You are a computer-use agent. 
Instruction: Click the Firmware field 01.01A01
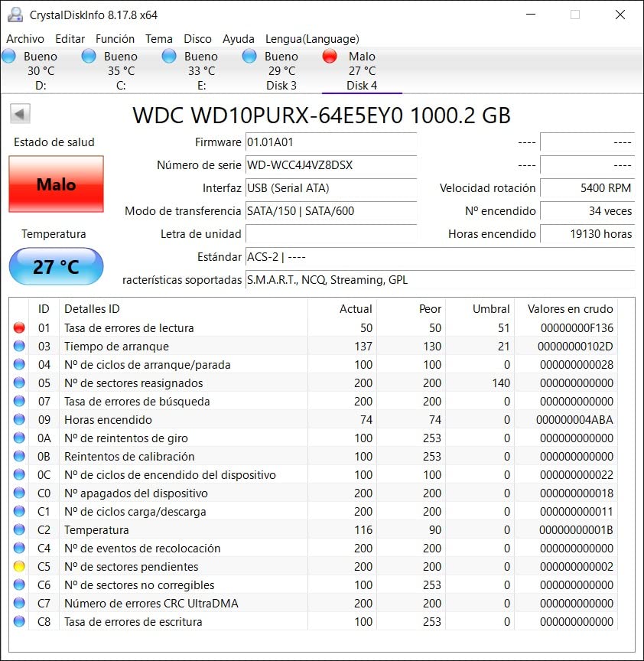[331, 142]
